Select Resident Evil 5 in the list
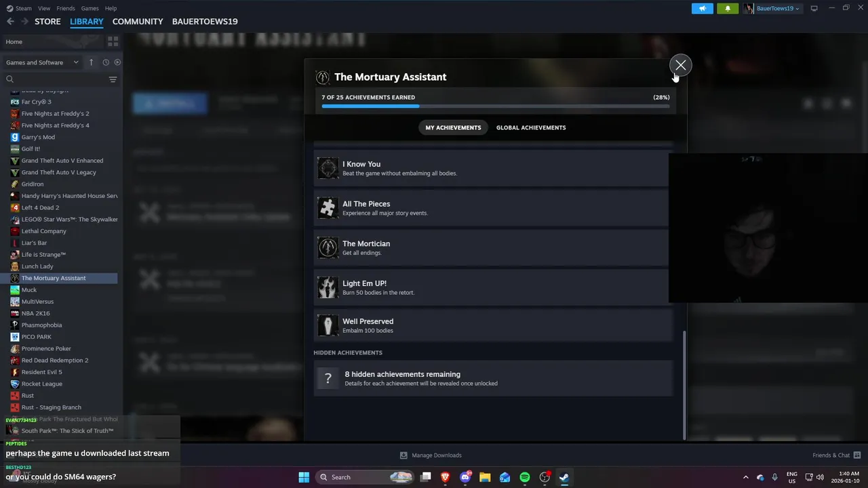 [x=37, y=372]
